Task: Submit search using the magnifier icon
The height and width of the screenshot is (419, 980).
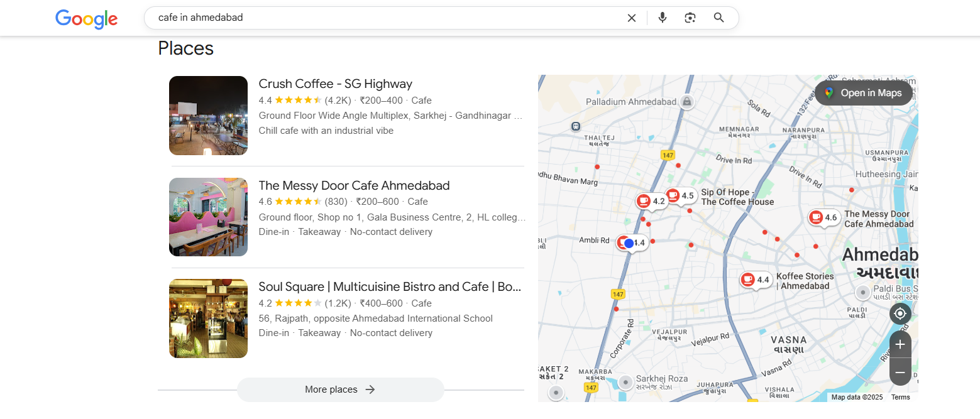Action: (719, 18)
